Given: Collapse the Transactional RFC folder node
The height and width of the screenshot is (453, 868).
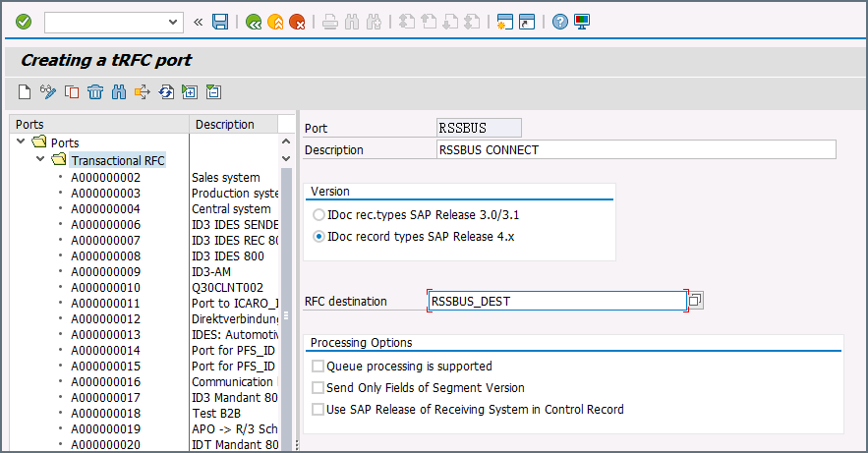Looking at the screenshot, I should (x=39, y=160).
